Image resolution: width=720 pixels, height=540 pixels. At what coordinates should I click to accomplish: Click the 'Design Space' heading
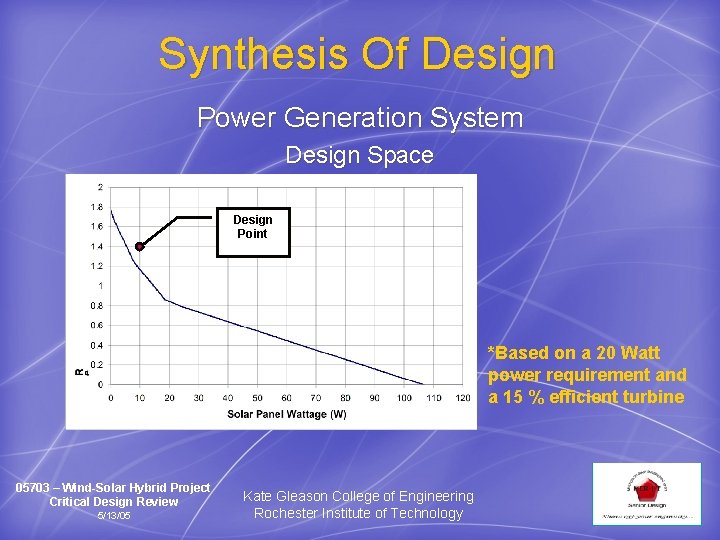360,155
